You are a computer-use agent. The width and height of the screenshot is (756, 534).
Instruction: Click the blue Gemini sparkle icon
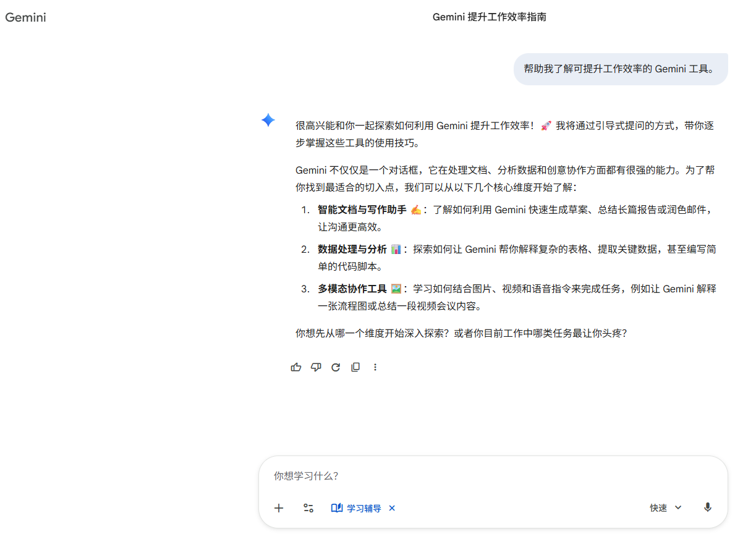[x=268, y=120]
